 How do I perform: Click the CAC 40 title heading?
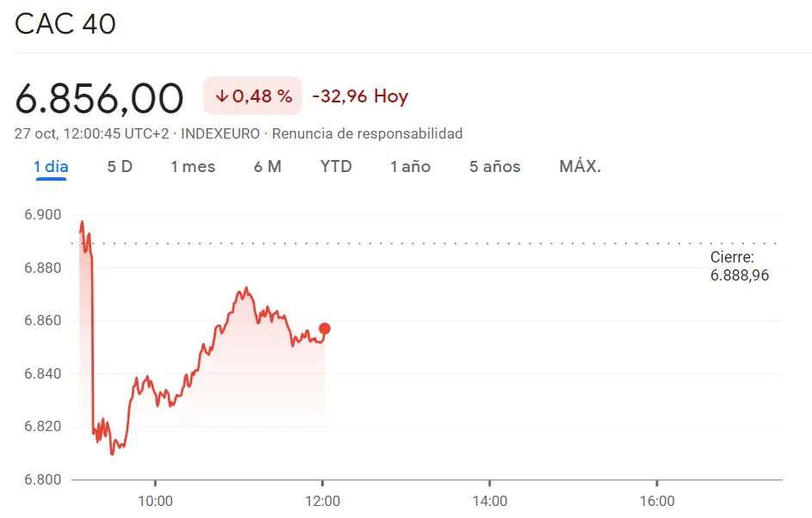click(63, 24)
